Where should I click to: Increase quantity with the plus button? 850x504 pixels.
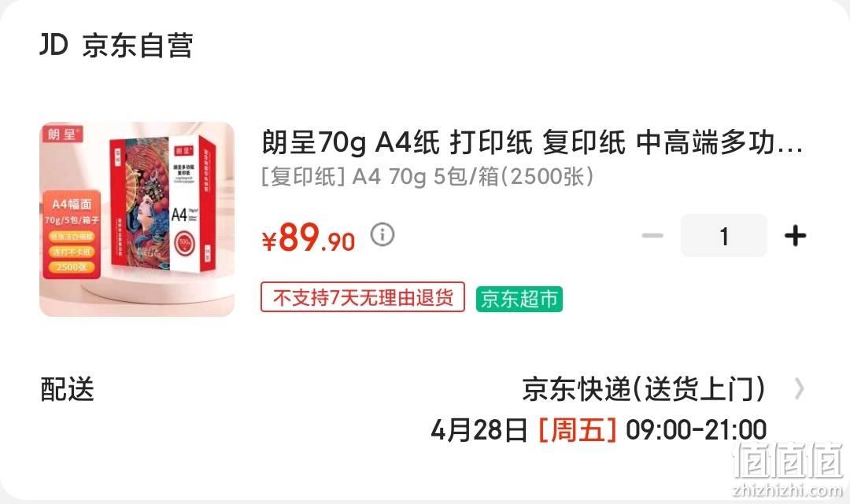795,236
